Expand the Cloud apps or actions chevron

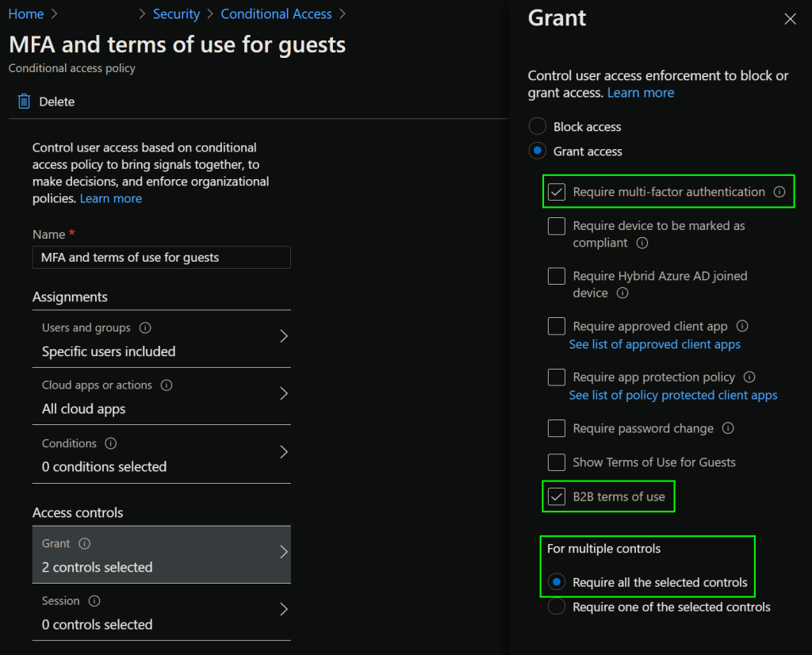click(284, 394)
